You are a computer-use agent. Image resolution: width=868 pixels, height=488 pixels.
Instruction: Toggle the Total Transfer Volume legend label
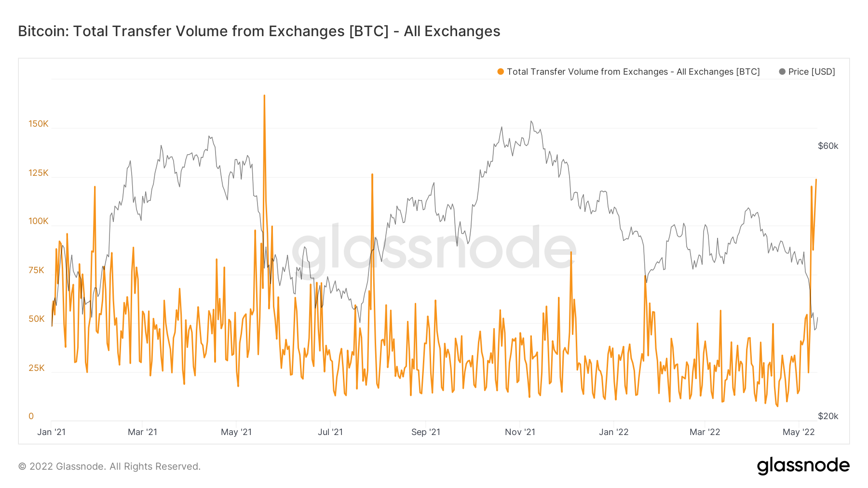coord(633,72)
